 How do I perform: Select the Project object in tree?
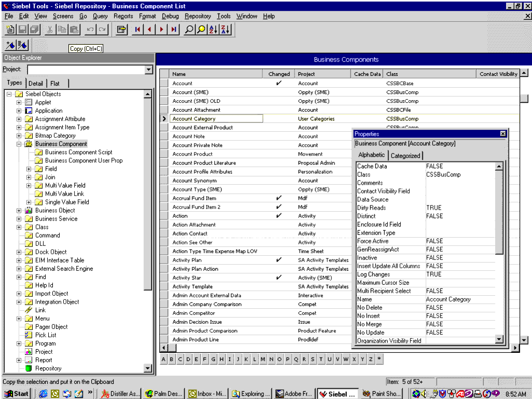point(44,352)
